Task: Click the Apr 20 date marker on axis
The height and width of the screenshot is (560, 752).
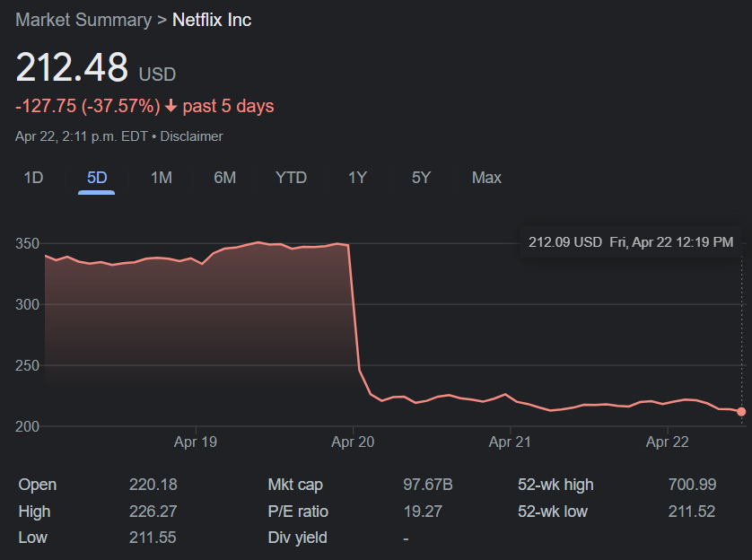Action: tap(353, 442)
